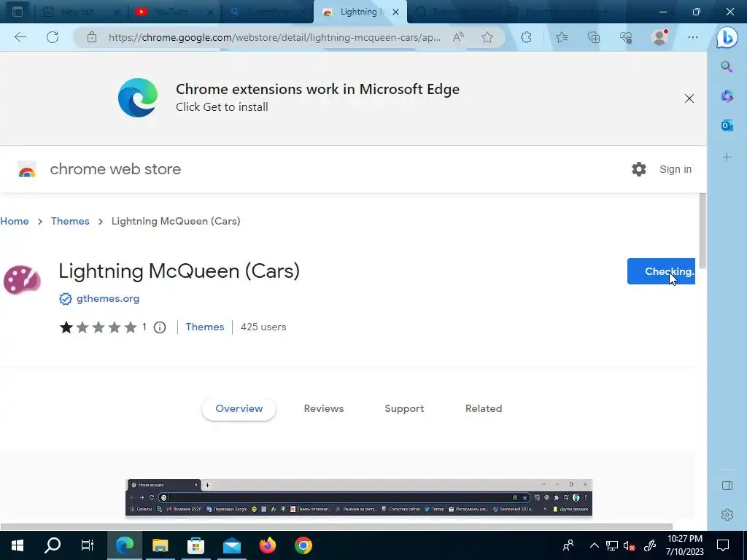Open the Support tab
The image size is (747, 560).
coord(404,408)
